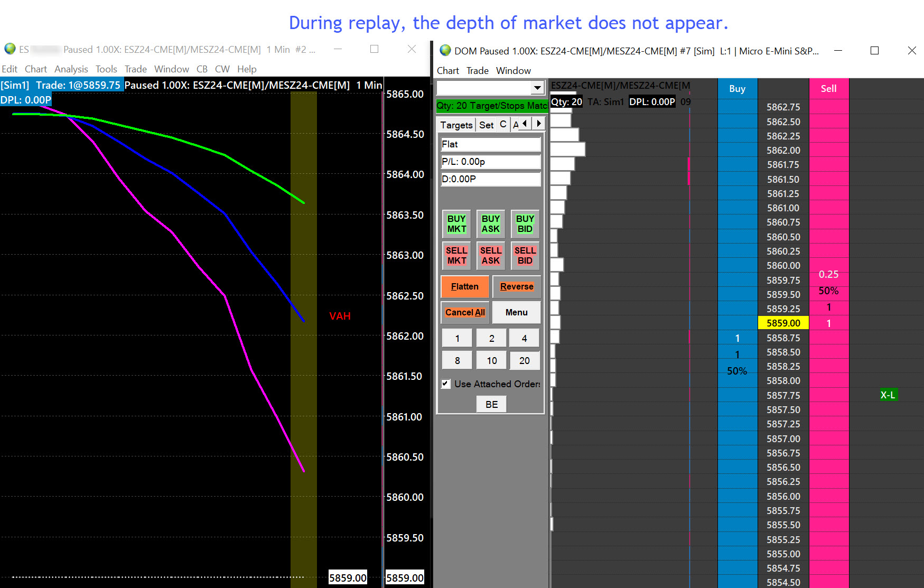Click the yellow 5859.00 price cell in the DOM
The height and width of the screenshot is (588, 924).
click(783, 323)
